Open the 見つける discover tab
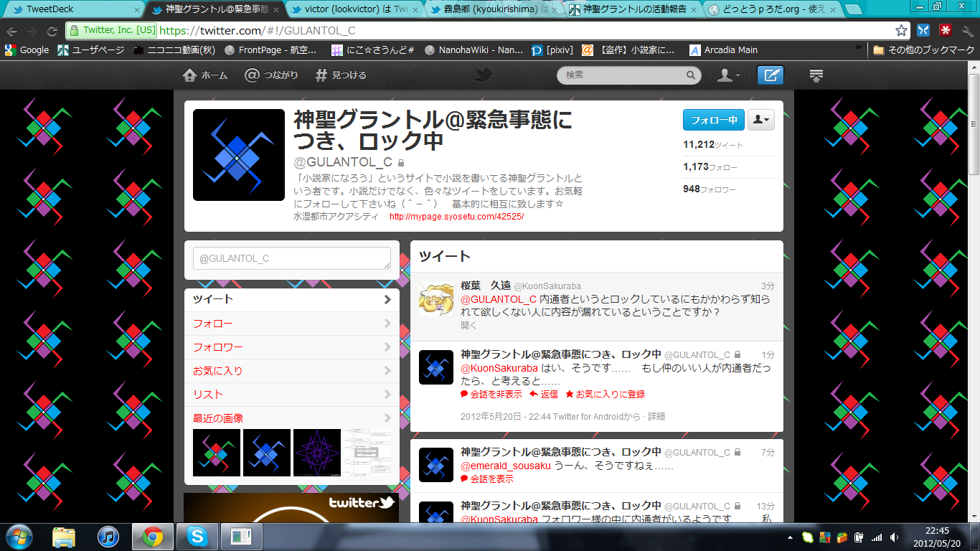This screenshot has height=551, width=980. 341,75
